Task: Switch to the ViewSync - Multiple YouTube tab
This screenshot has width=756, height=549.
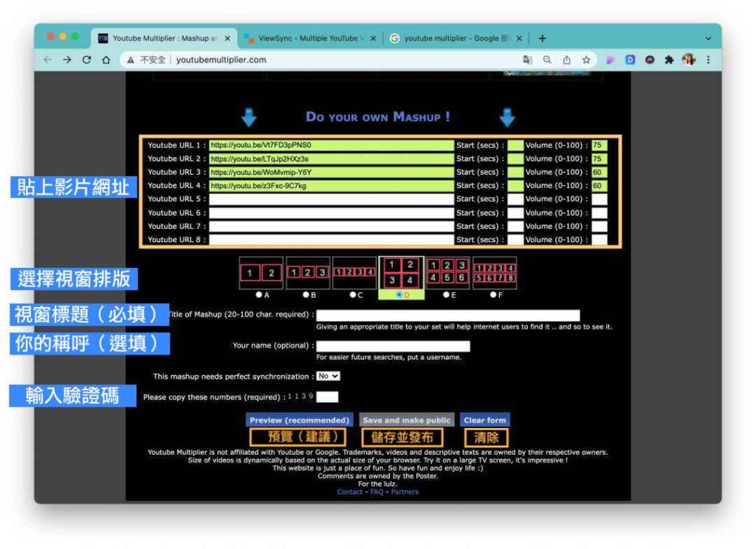Action: tap(310, 38)
